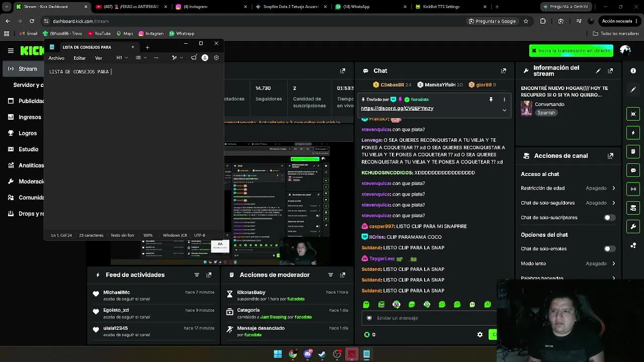Open Chrome from the taskbar
Viewport: 644px width, 362px height.
[x=293, y=354]
